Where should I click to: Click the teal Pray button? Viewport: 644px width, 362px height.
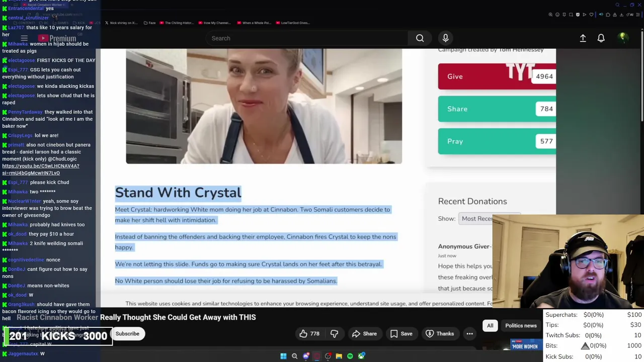(x=497, y=141)
